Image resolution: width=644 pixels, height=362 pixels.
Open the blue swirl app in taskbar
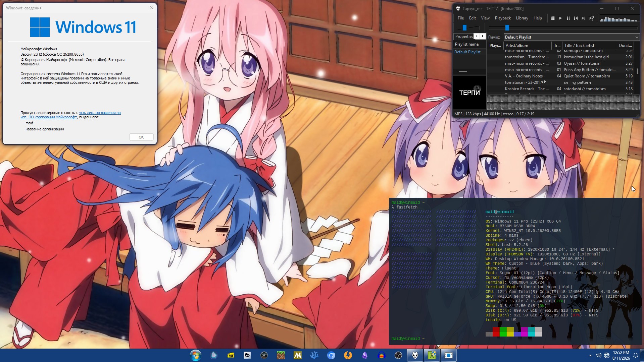(x=214, y=355)
